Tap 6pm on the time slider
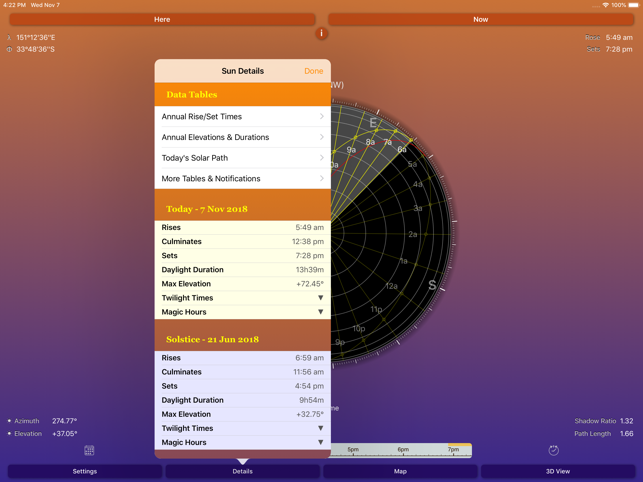 tap(402, 450)
